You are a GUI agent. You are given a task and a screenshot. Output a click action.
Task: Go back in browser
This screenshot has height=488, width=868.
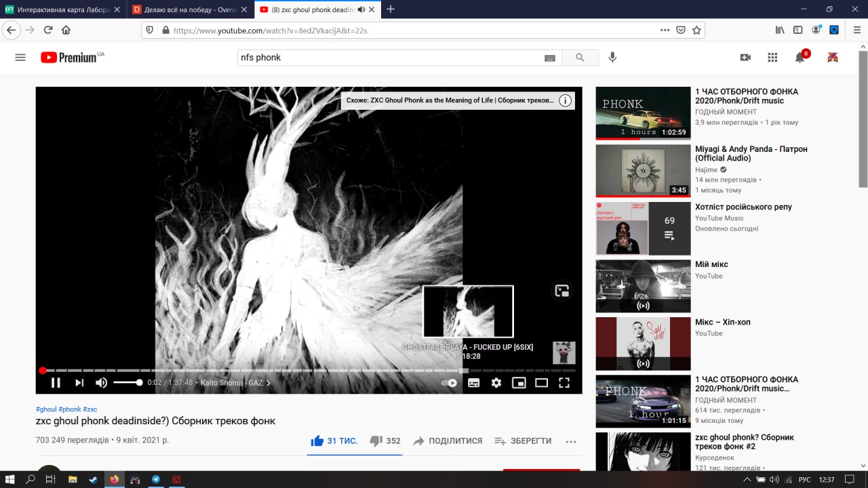[12, 30]
